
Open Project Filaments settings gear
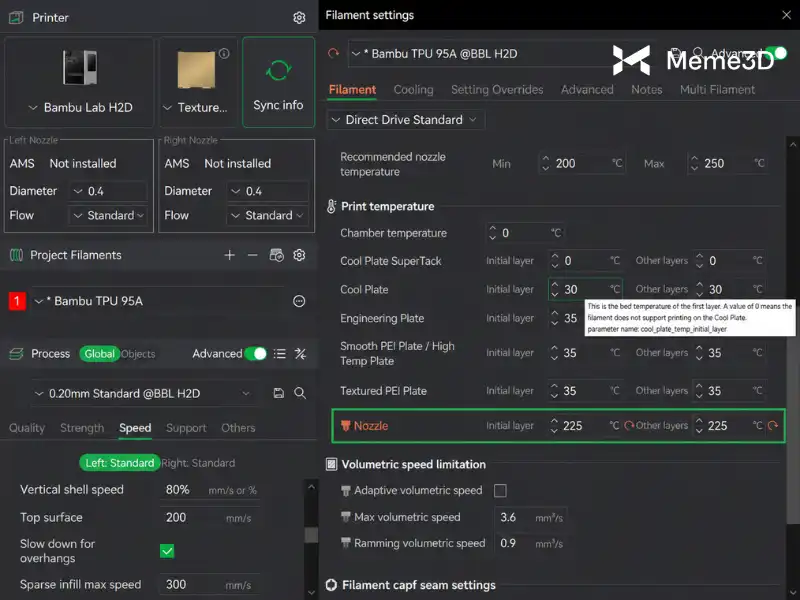pyautogui.click(x=299, y=255)
